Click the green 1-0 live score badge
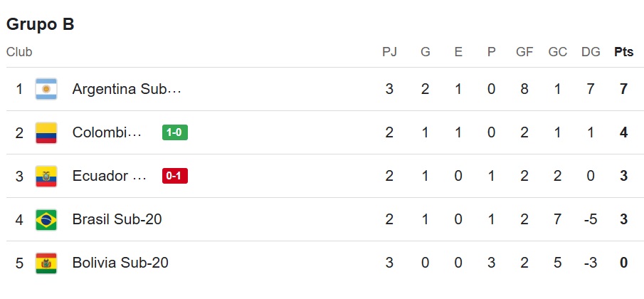The height and width of the screenshot is (299, 644). (175, 132)
